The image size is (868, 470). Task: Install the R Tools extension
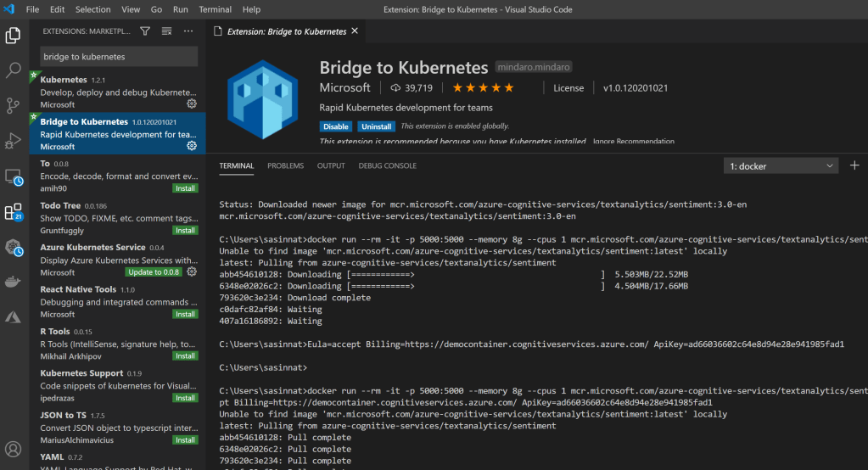click(x=185, y=356)
